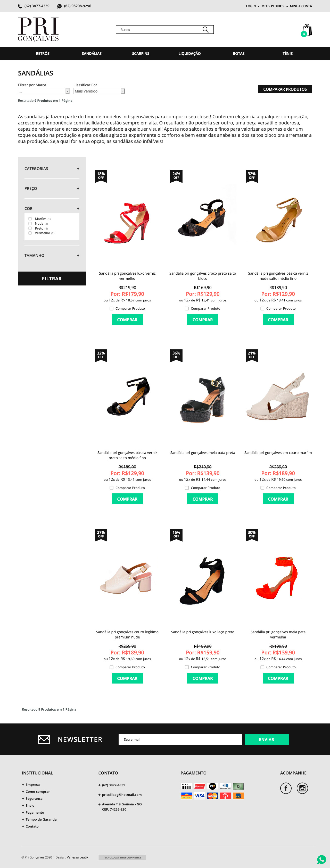Click the newsletter envelope icon
The width and height of the screenshot is (330, 868).
click(x=44, y=739)
